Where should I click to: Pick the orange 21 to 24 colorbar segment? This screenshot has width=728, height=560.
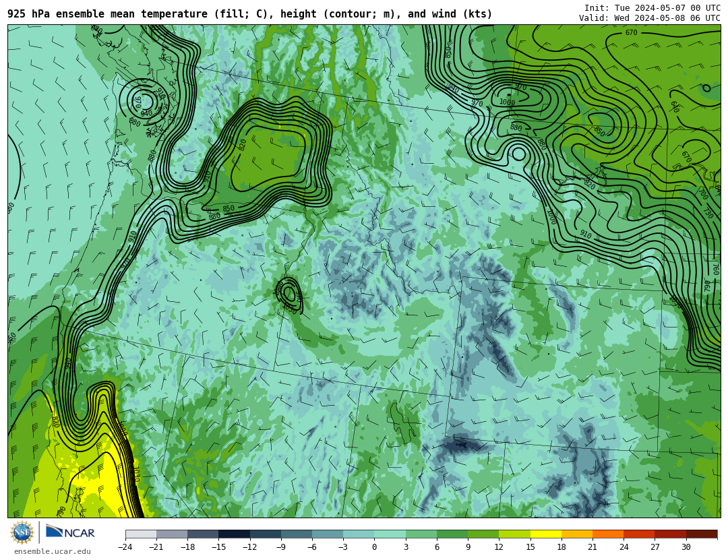[x=608, y=534]
